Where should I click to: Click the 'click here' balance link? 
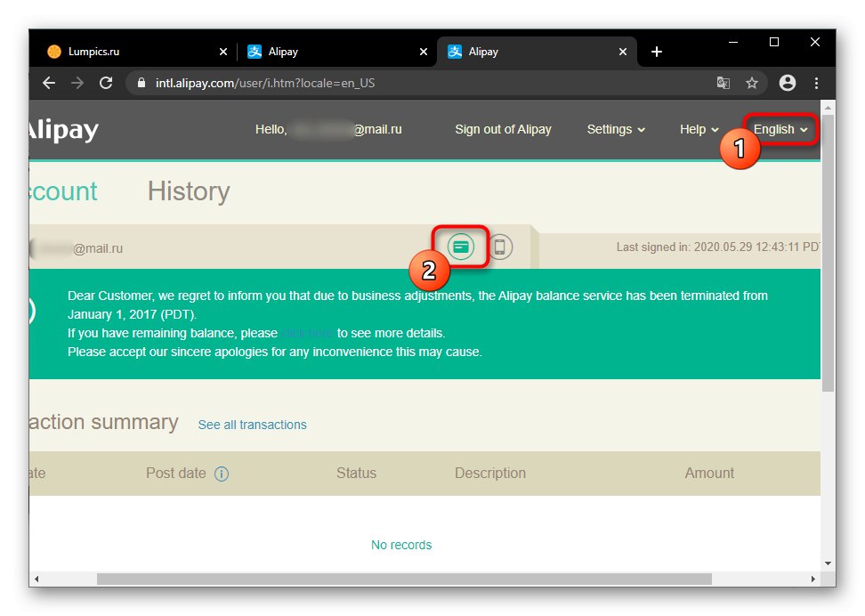click(x=307, y=334)
